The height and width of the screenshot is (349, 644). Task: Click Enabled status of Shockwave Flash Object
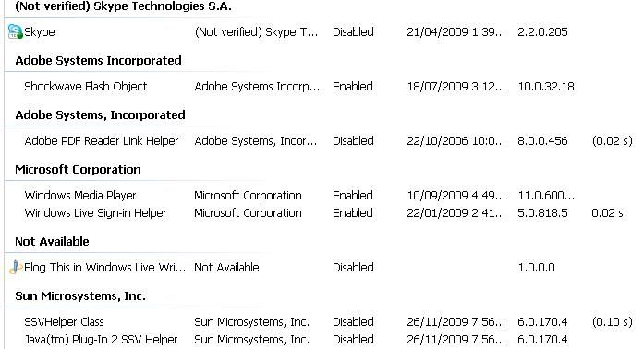tap(353, 86)
